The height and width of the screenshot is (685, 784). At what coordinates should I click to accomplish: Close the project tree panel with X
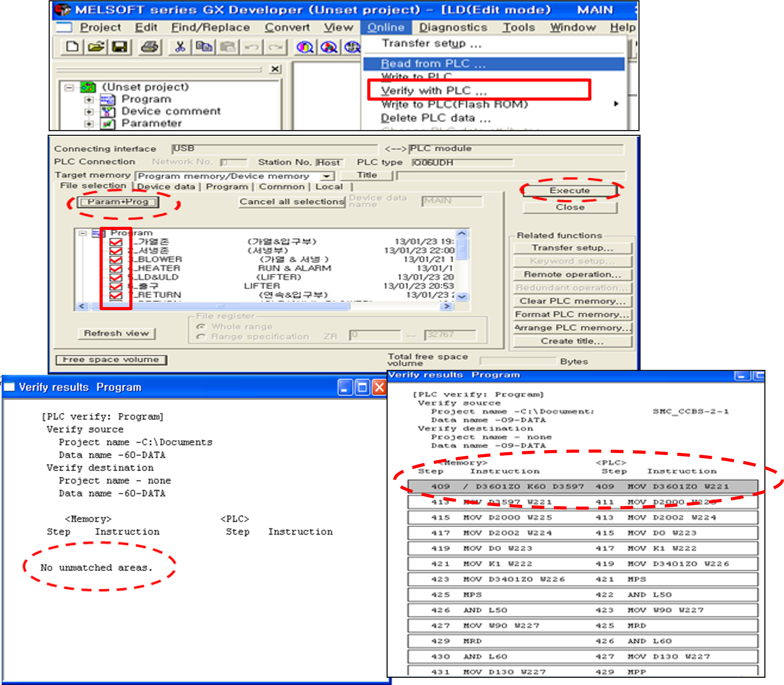click(275, 69)
